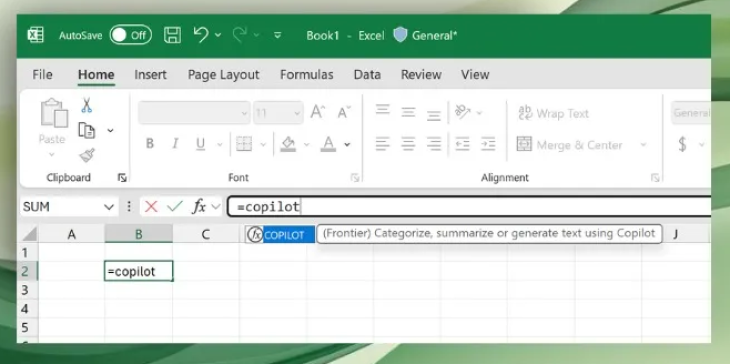Click the Accounting dollar sign icon
Viewport: 730px width, 364px height.
(x=683, y=145)
